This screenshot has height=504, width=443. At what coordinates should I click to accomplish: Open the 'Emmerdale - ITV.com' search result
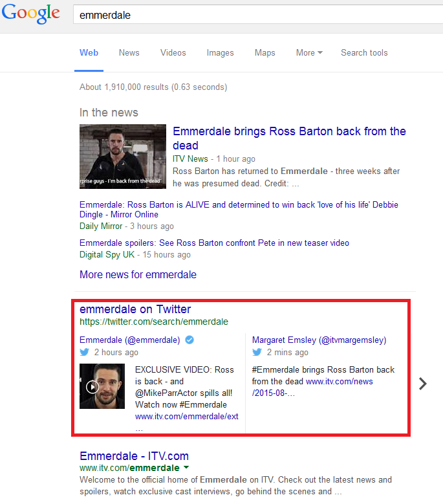click(x=135, y=456)
